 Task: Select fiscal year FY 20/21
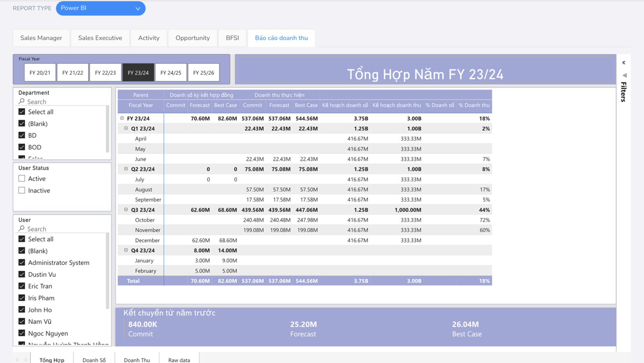coord(40,72)
